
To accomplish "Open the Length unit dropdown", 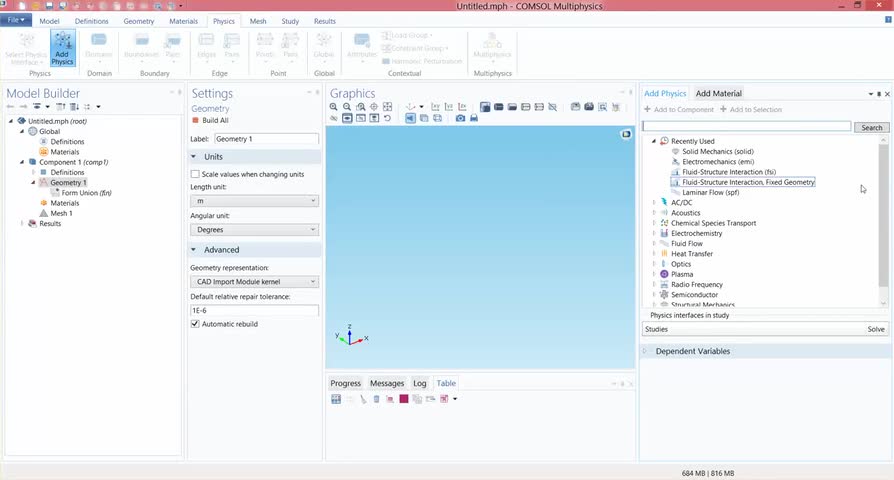I will point(254,201).
